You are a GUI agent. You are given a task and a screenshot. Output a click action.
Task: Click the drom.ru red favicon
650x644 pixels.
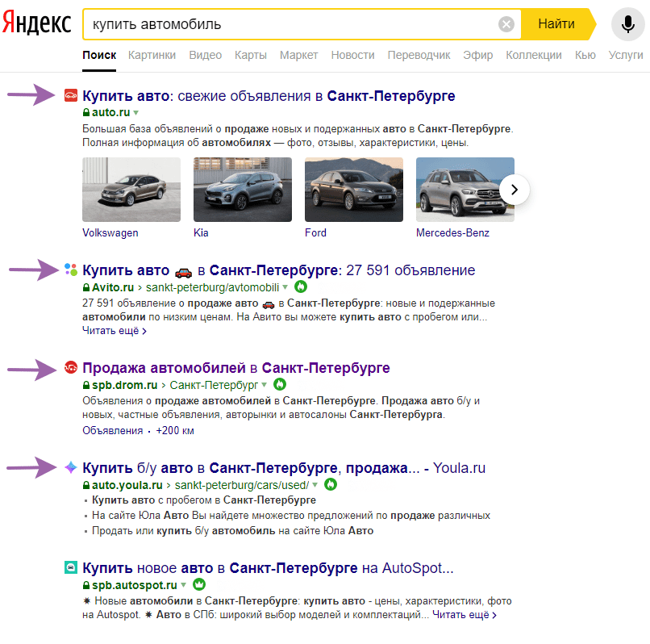coord(71,367)
